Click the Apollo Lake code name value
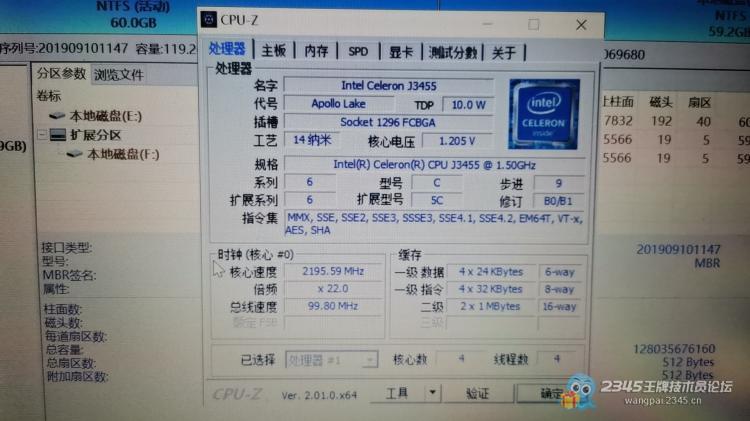Image resolution: width=750 pixels, height=421 pixels. [x=339, y=104]
